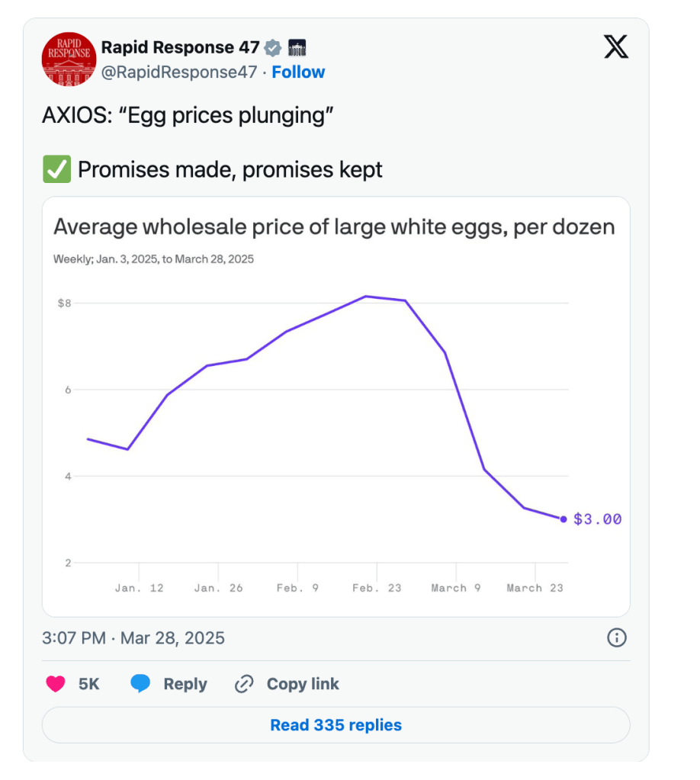Click the Copy link text
The height and width of the screenshot is (780, 700).
pos(303,684)
